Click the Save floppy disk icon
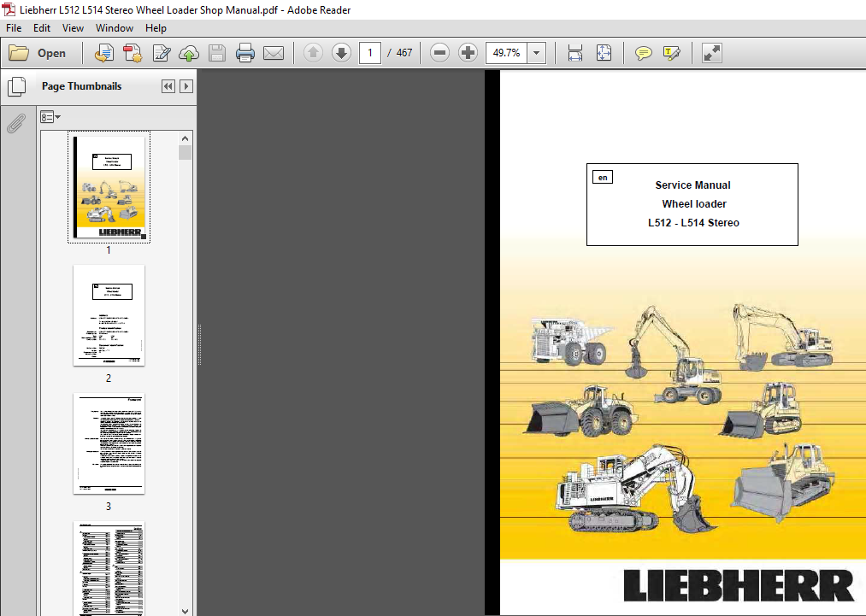Viewport: 866px width, 616px height. (217, 53)
